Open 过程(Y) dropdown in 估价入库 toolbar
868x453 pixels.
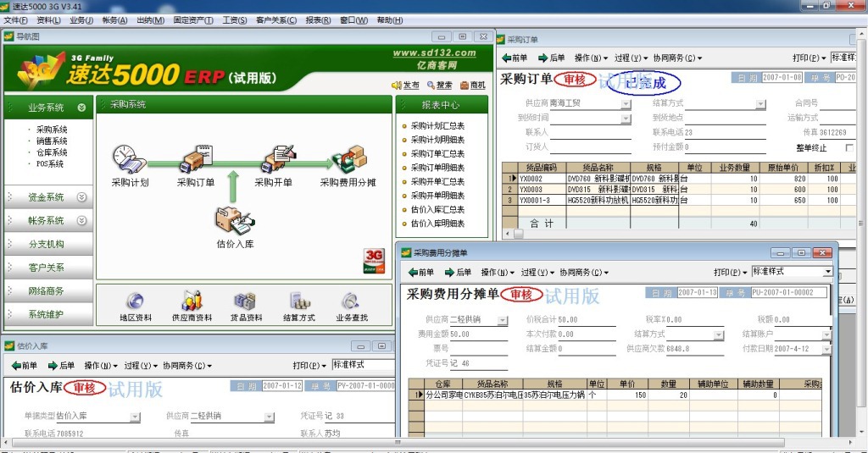pos(141,366)
